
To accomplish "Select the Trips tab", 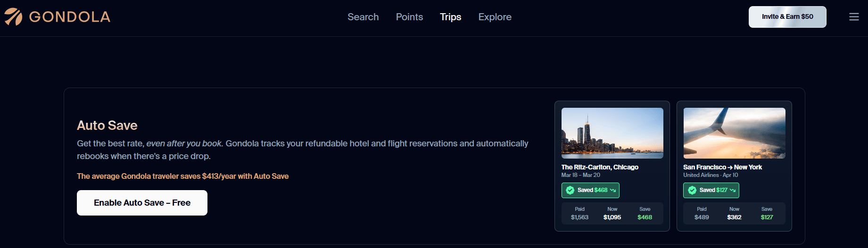I will (x=450, y=17).
